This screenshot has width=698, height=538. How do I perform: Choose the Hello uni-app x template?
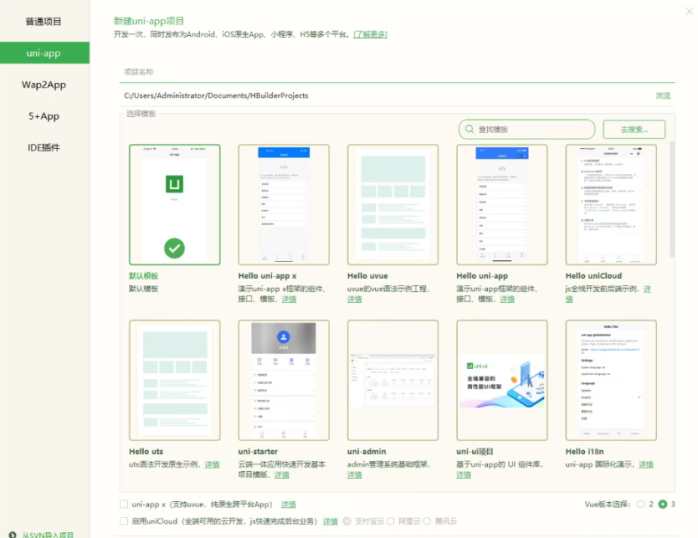(x=283, y=205)
